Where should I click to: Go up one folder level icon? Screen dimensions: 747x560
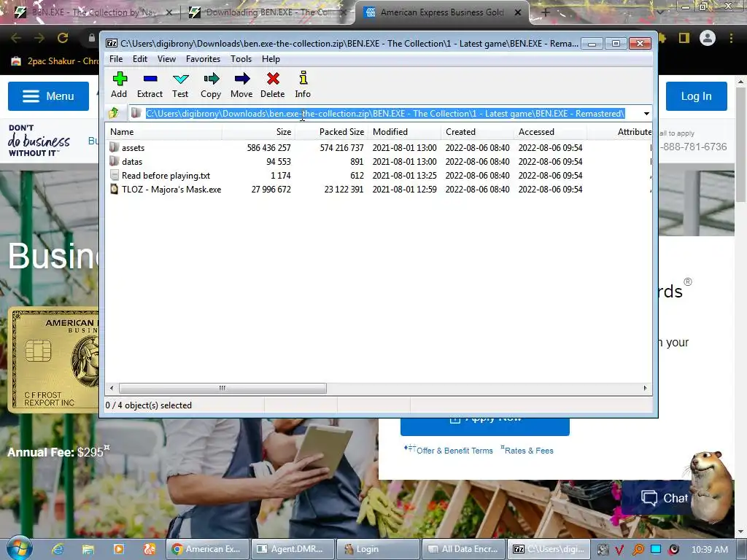tap(114, 113)
